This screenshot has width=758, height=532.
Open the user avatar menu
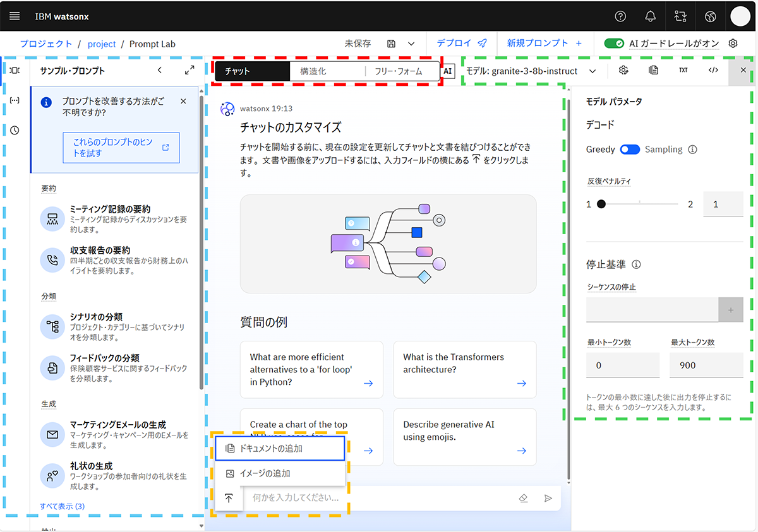click(740, 16)
